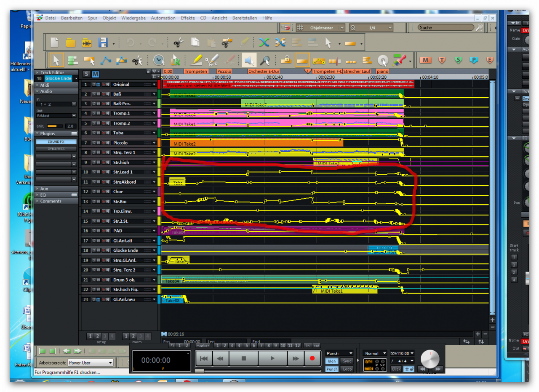This screenshot has height=392, width=539.
Task: Click the transport Record button
Action: 312,358
